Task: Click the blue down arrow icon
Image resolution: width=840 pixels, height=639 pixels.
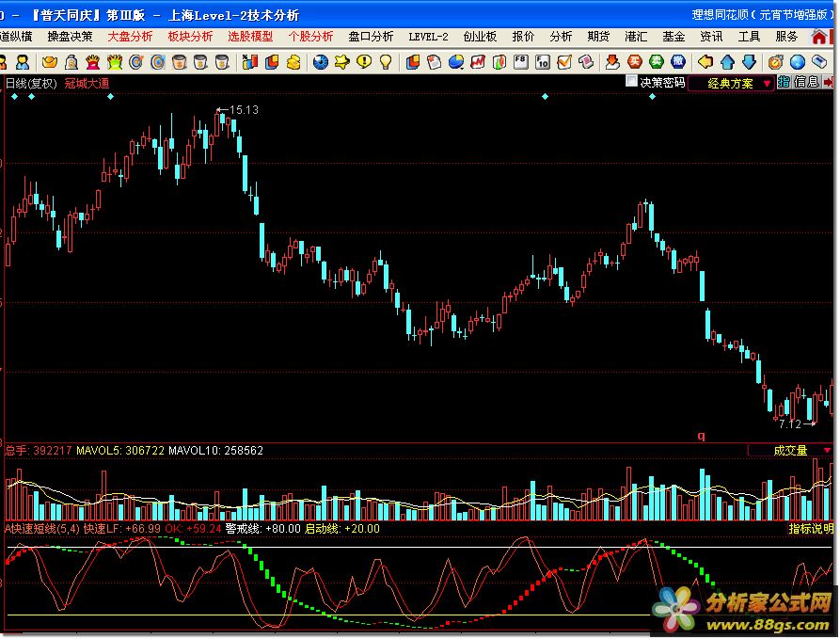Action: pyautogui.click(x=749, y=62)
